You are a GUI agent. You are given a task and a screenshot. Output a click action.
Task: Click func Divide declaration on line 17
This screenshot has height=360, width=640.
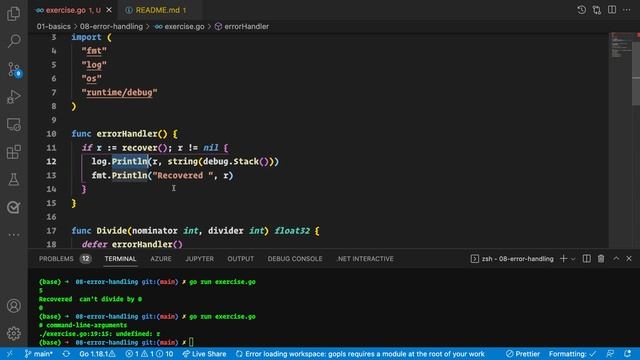point(195,231)
